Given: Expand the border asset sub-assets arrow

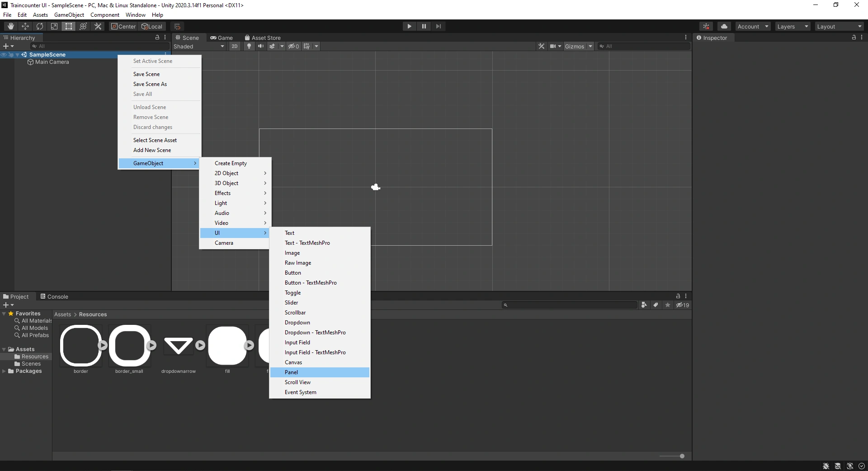Looking at the screenshot, I should tap(103, 345).
